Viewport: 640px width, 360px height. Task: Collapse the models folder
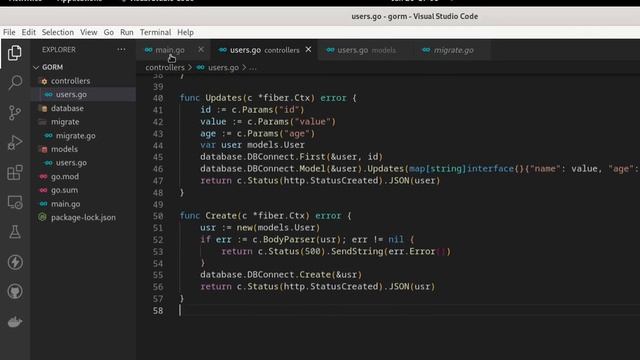(83, 149)
